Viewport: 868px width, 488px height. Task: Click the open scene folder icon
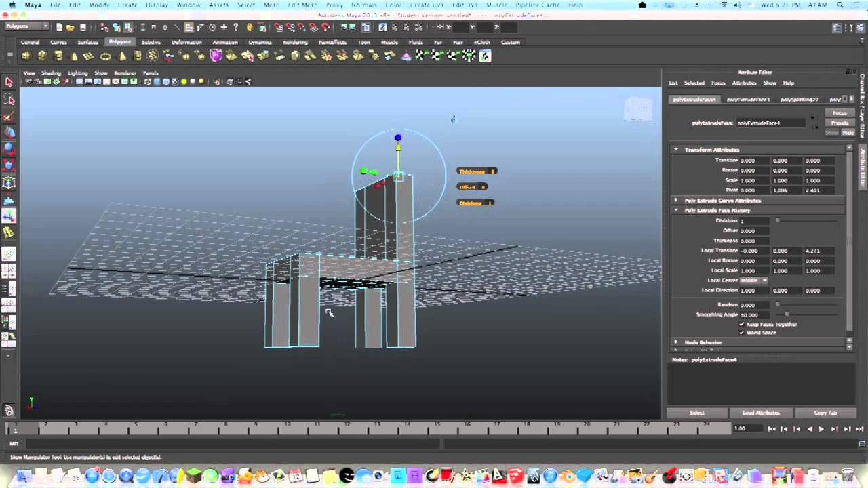coord(71,27)
